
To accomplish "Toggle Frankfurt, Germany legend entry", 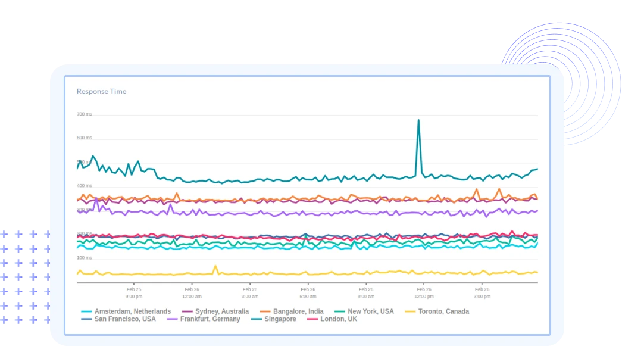I will [x=204, y=319].
